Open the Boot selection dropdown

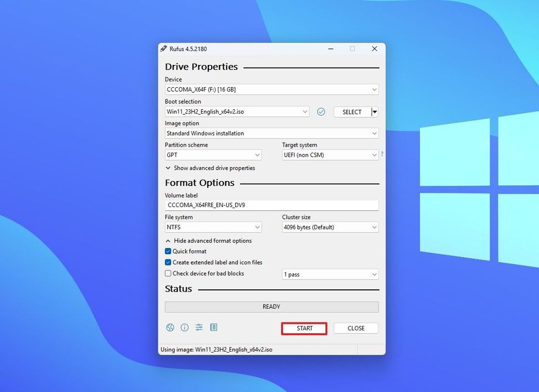237,112
